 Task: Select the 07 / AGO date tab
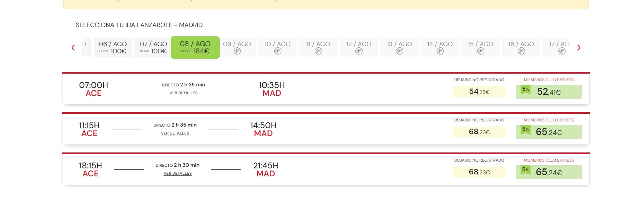coord(153,47)
